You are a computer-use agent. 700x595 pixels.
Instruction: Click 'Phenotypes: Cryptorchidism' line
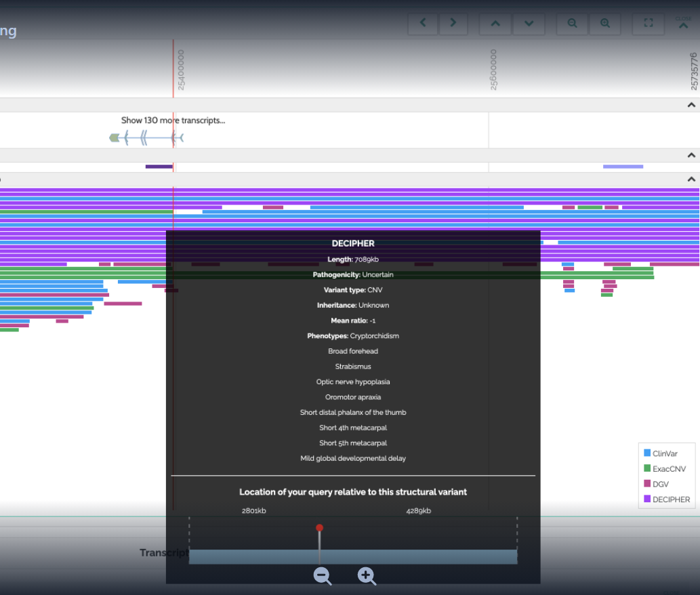point(353,335)
